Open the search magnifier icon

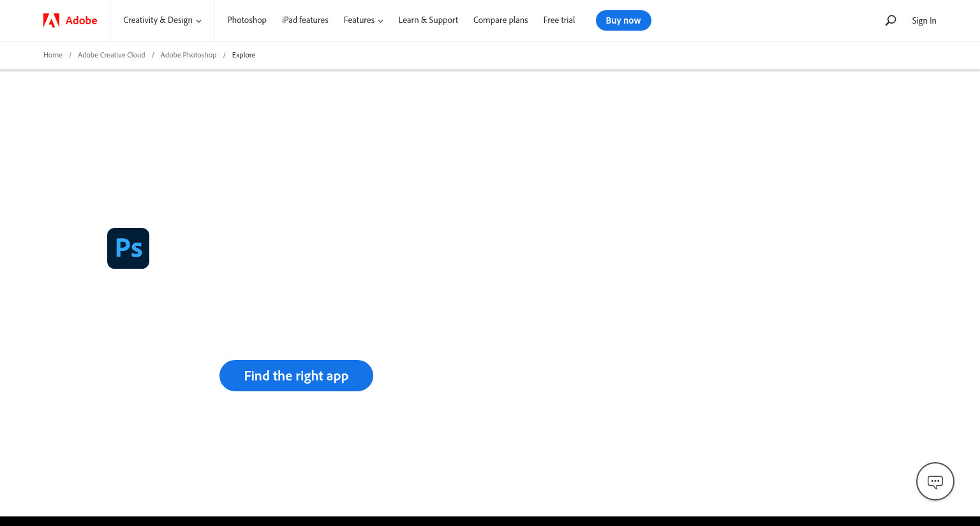(x=891, y=20)
